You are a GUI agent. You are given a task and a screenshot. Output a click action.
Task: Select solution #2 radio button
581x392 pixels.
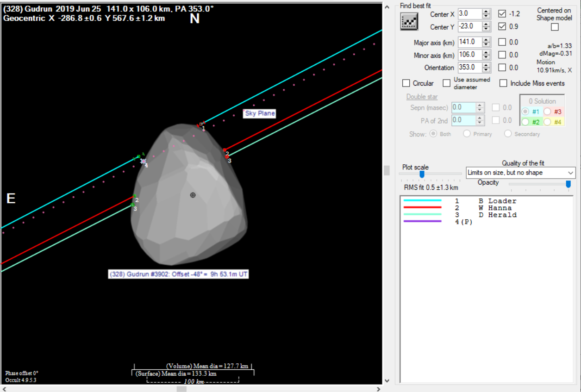pos(525,122)
